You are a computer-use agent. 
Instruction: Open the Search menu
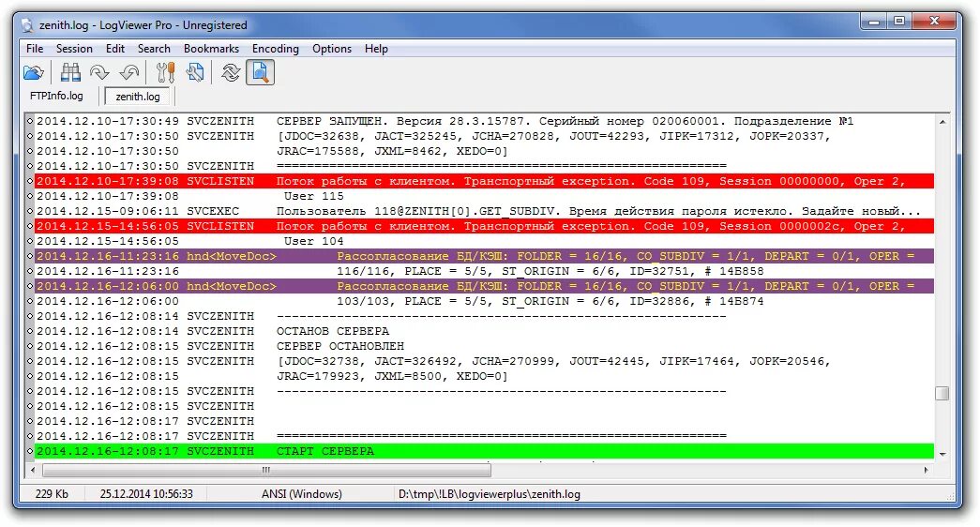(154, 49)
